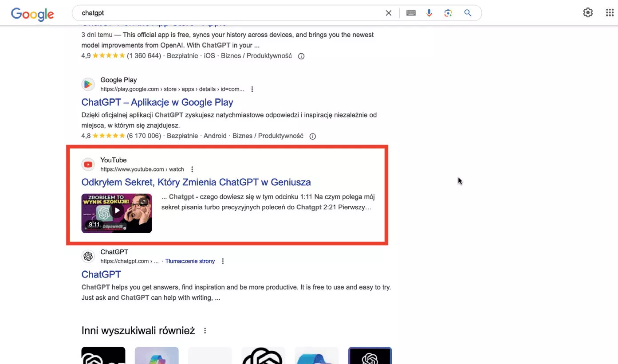Open settings gear icon
This screenshot has height=364, width=618.
tap(588, 13)
